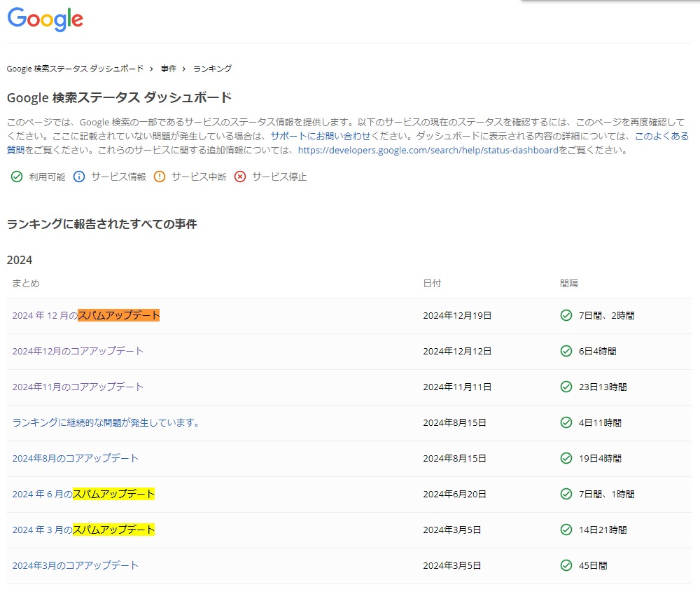This screenshot has height=594, width=700.
Task: Click the Google 検索ステータス ダッシュボード page title
Action: point(119,97)
